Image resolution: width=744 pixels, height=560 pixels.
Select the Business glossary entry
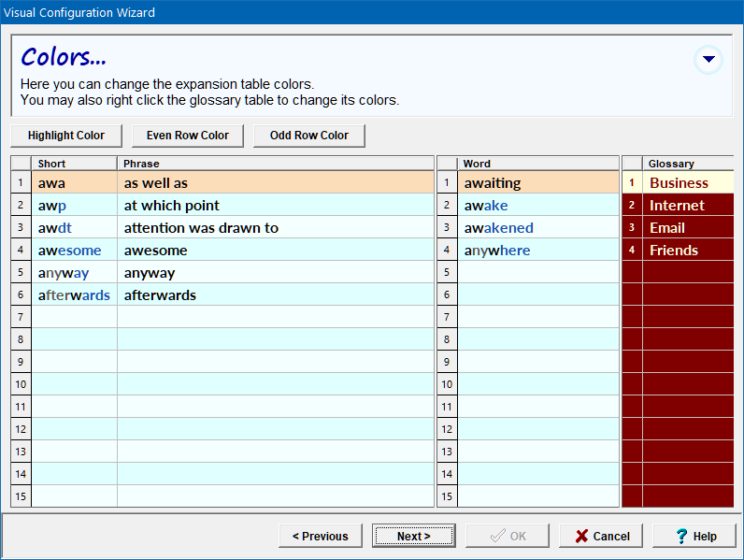tap(679, 183)
